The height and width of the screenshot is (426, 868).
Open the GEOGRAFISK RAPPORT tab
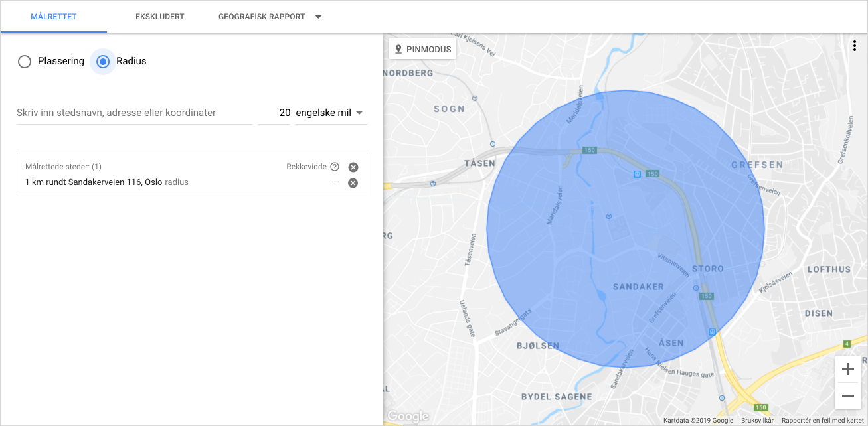pyautogui.click(x=262, y=17)
